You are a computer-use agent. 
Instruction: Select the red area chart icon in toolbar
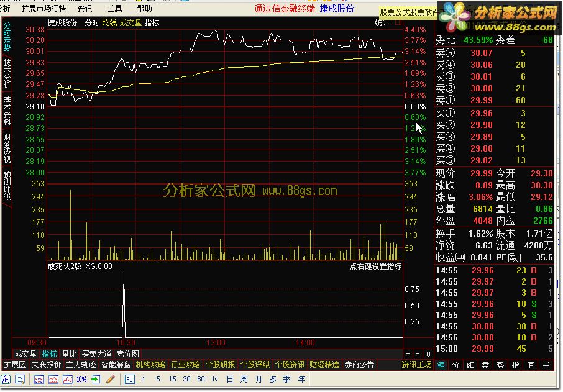click(x=53, y=379)
